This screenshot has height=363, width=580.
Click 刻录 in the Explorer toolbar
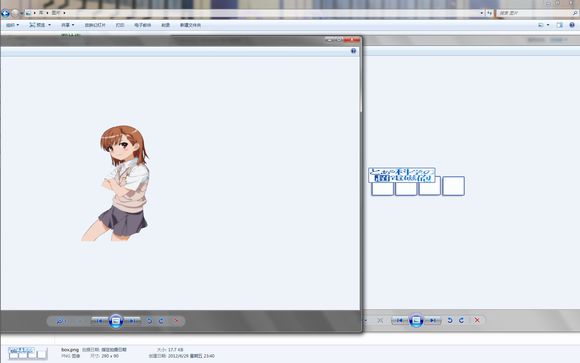point(165,25)
